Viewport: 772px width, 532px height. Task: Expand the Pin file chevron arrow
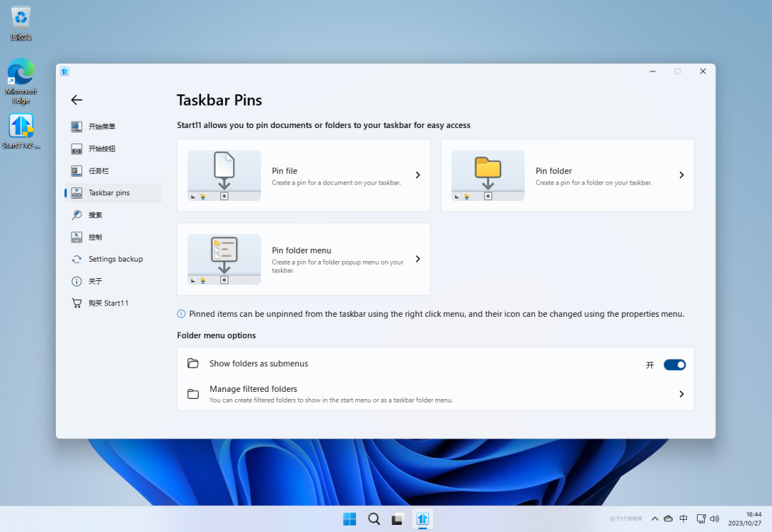click(x=418, y=175)
